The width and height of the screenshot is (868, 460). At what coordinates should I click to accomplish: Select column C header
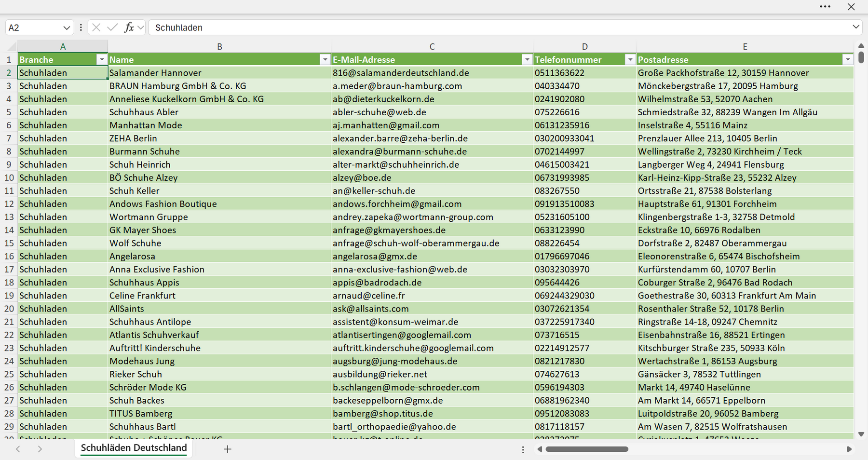(x=432, y=47)
